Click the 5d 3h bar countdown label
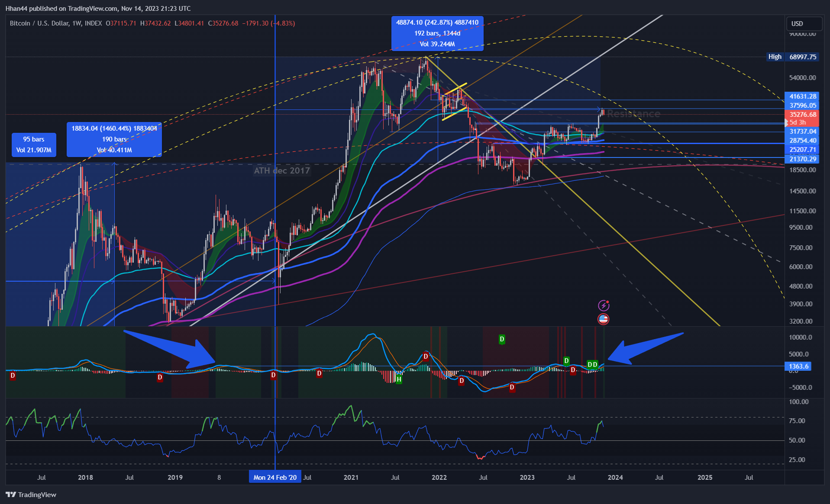 point(802,122)
